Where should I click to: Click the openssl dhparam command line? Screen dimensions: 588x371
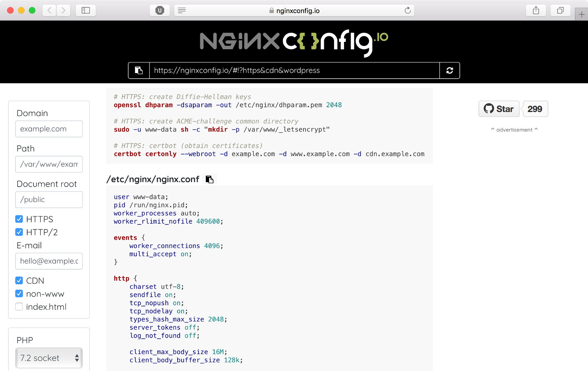tap(227, 105)
